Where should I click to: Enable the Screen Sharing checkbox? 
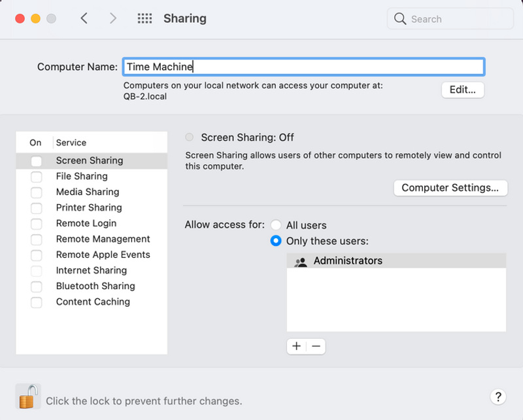(37, 161)
